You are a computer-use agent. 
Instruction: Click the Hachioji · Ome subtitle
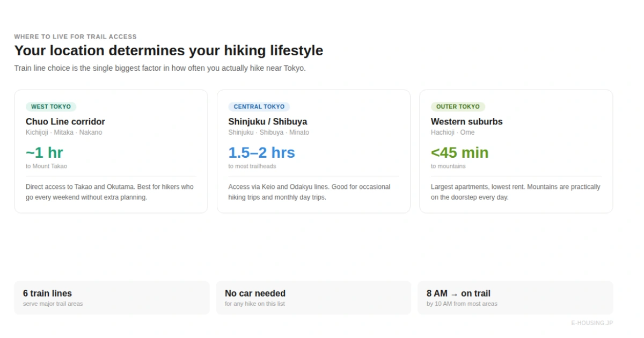coord(452,133)
